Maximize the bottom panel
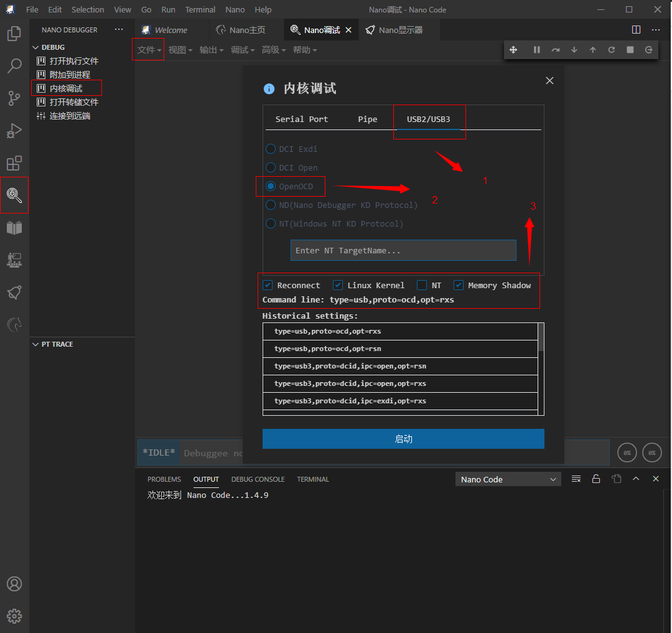The image size is (672, 633). pyautogui.click(x=636, y=479)
